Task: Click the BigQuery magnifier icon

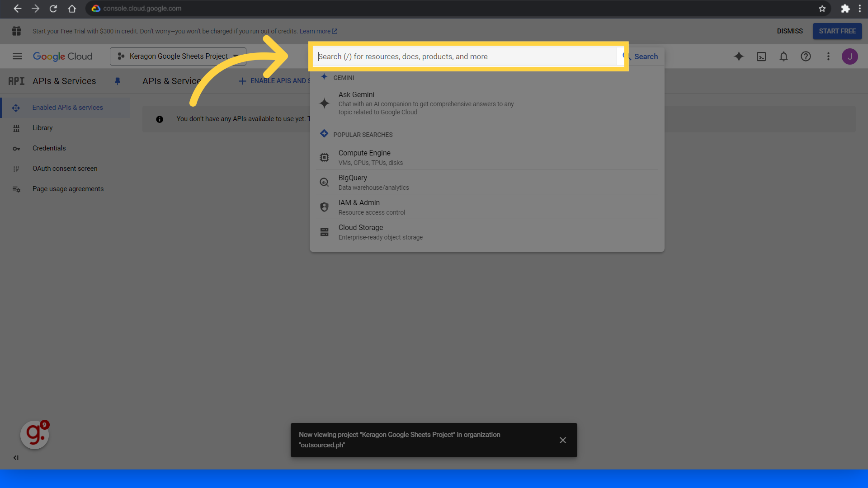Action: [324, 182]
